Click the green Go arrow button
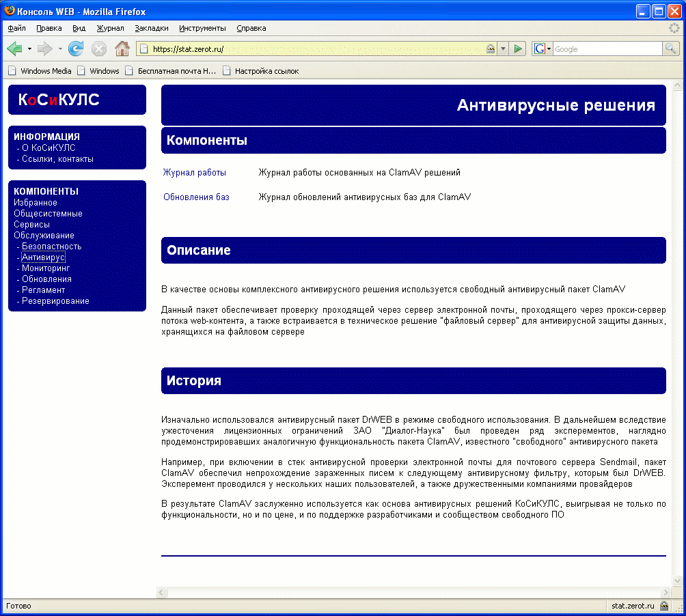Screen dimensions: 686x616 click(x=517, y=49)
